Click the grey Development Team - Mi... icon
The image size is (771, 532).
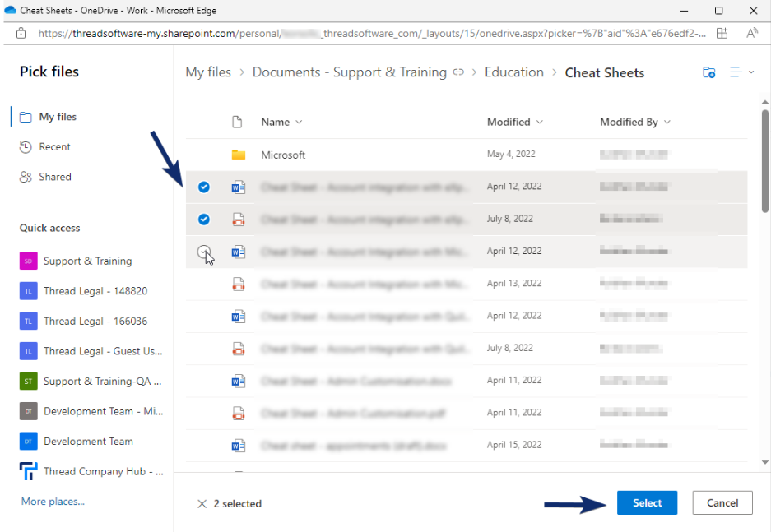28,411
